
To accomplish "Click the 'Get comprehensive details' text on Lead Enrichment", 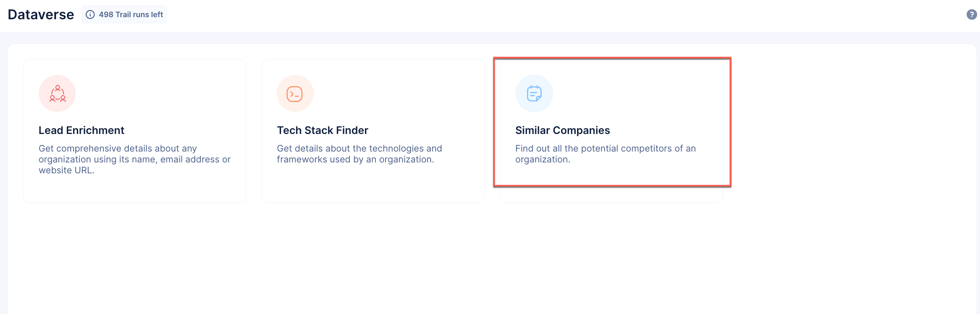I will [x=95, y=149].
